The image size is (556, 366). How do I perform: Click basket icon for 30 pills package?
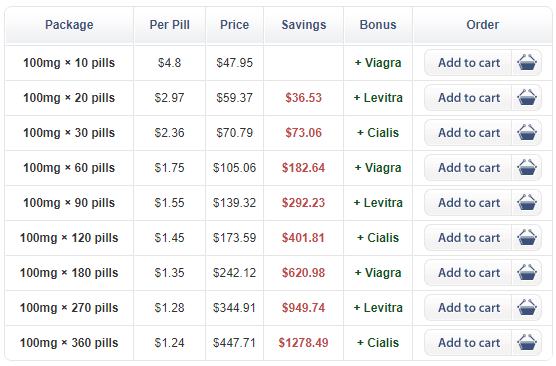click(527, 133)
